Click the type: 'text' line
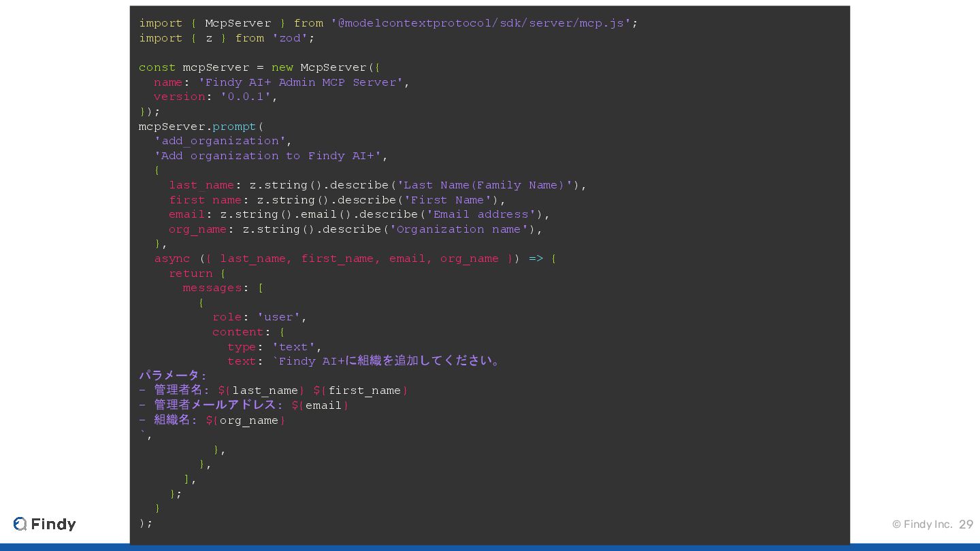The image size is (980, 551). [x=274, y=347]
